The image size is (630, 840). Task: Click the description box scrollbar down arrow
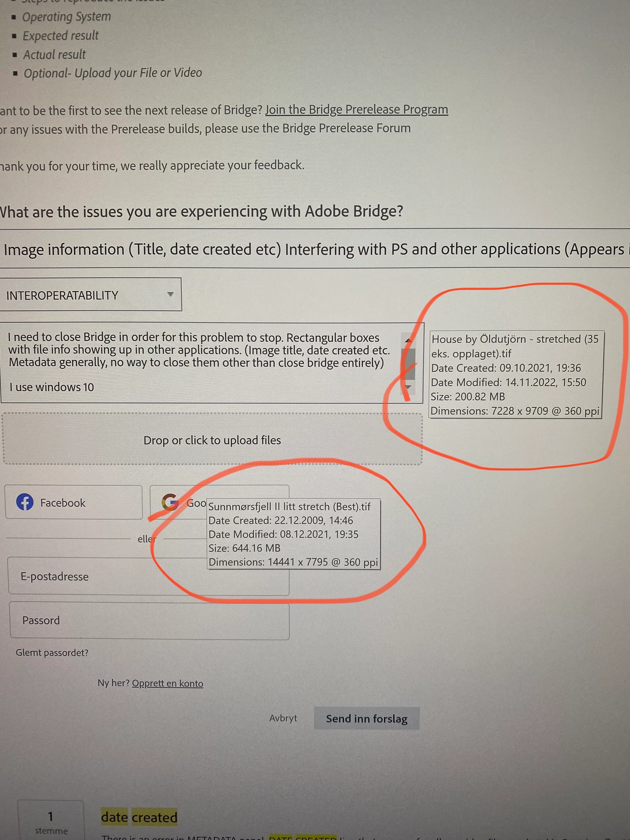pyautogui.click(x=408, y=387)
